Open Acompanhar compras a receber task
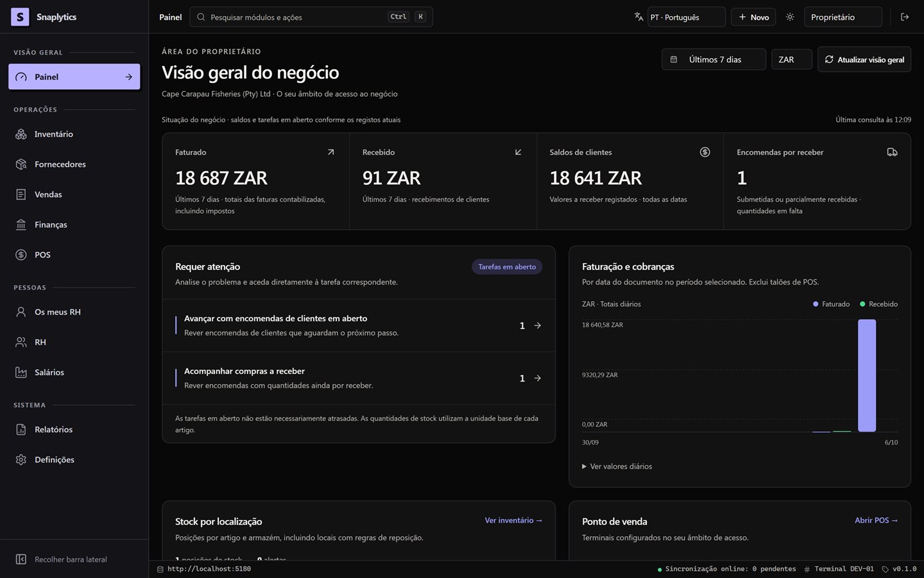 tap(359, 378)
